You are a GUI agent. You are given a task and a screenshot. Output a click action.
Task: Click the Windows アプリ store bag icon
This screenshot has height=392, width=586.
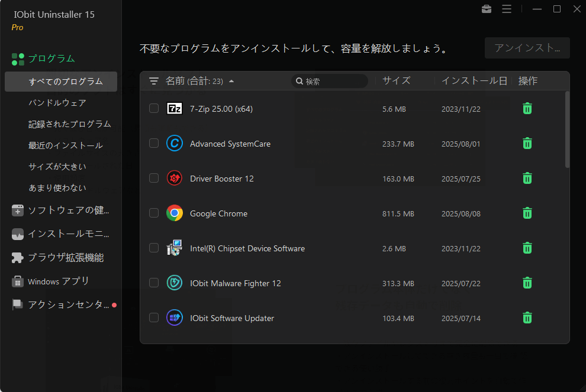click(18, 281)
